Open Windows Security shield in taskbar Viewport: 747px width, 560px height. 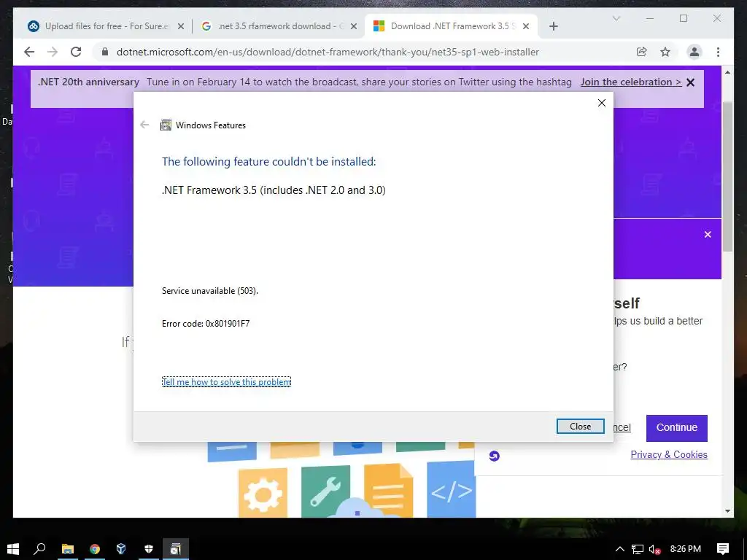pos(149,548)
